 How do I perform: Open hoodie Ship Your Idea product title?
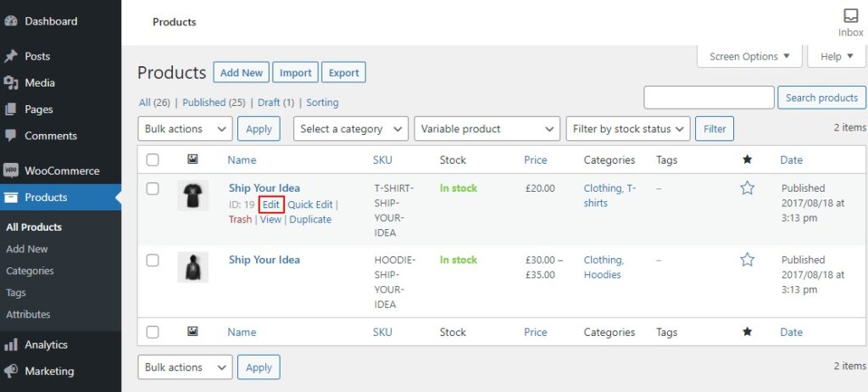[264, 260]
